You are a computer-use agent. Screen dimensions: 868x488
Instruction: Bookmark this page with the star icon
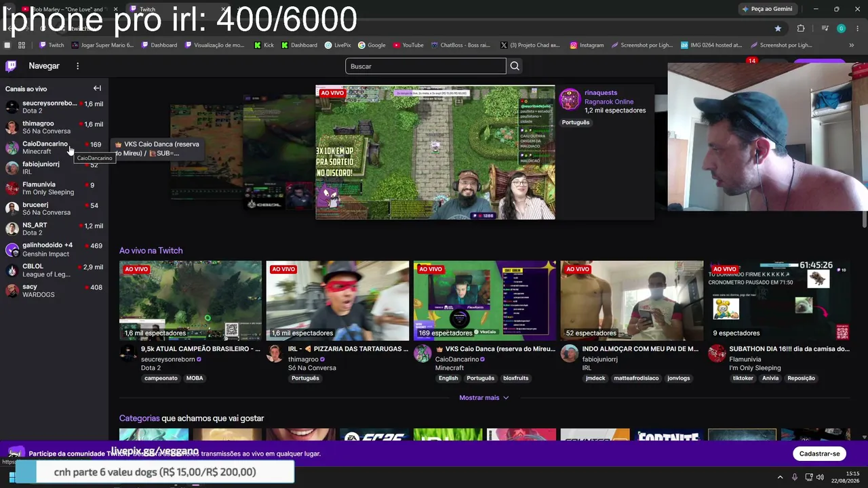778,28
